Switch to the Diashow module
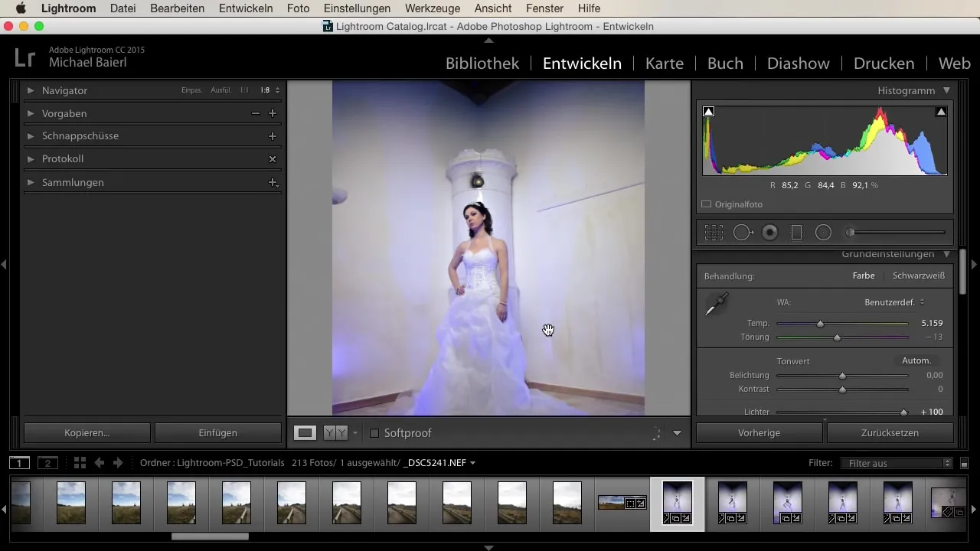Image resolution: width=980 pixels, height=551 pixels. [799, 64]
